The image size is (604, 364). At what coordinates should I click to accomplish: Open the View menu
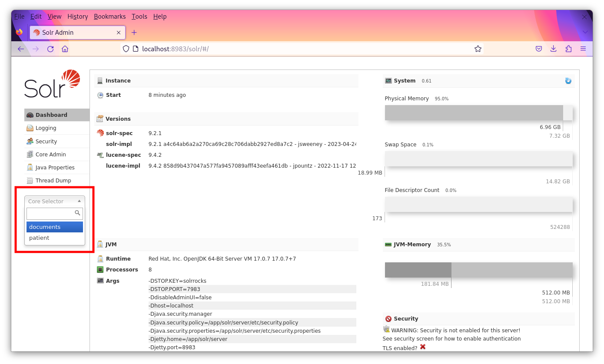(54, 17)
